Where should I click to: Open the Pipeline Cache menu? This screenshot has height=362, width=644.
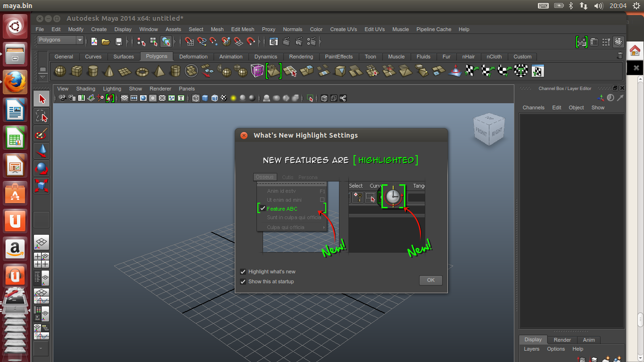(x=434, y=29)
